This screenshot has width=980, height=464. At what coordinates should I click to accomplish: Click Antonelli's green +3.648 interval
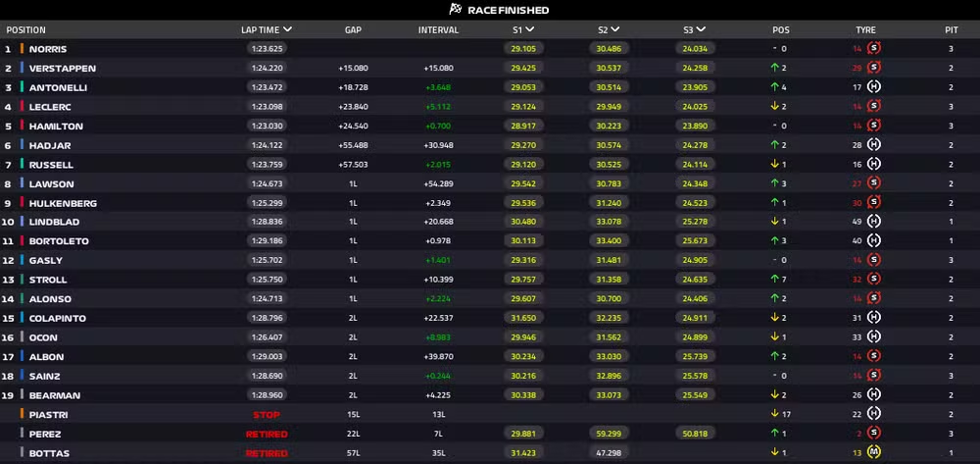click(438, 87)
